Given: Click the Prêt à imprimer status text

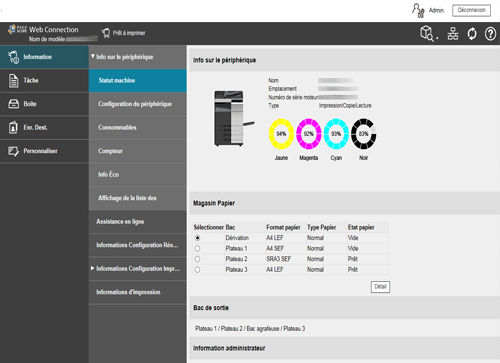Looking at the screenshot, I should tap(129, 33).
